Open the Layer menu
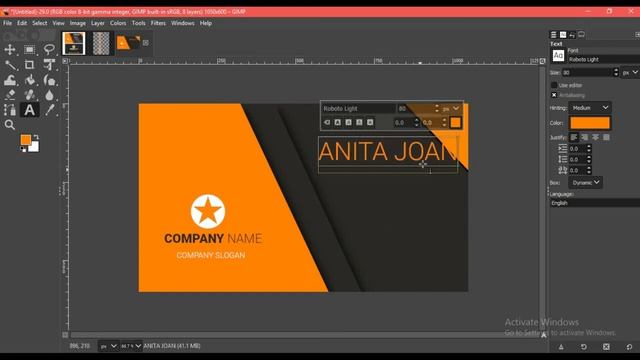 [x=98, y=23]
